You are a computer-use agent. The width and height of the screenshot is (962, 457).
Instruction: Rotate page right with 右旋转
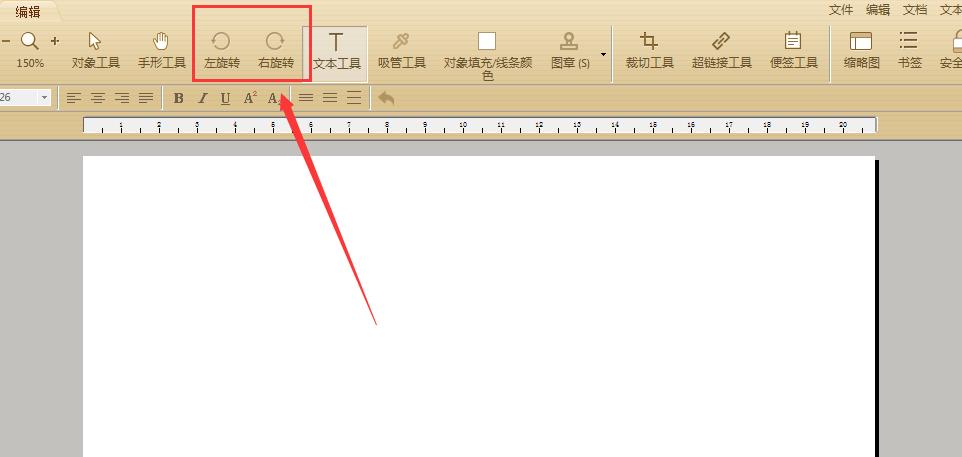275,50
